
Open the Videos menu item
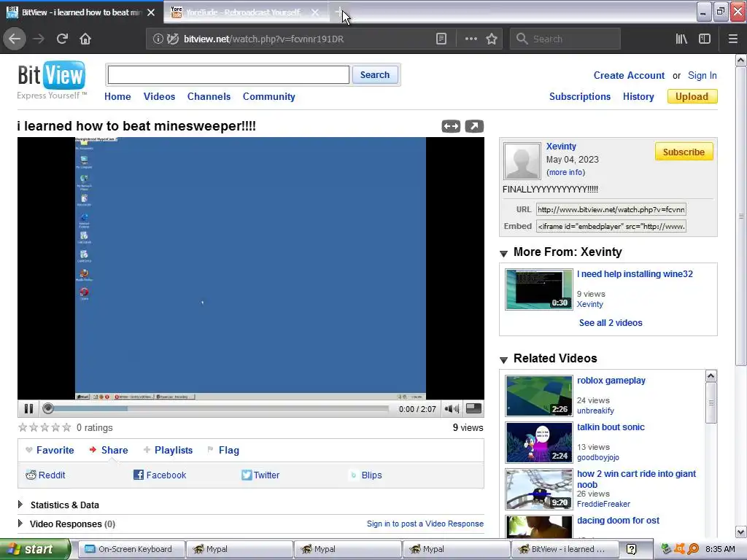click(159, 97)
